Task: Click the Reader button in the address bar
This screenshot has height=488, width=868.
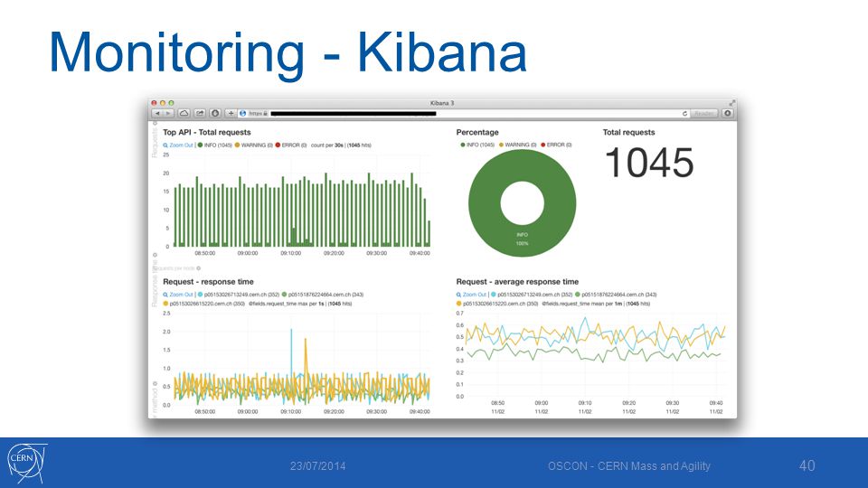Action: (x=703, y=114)
